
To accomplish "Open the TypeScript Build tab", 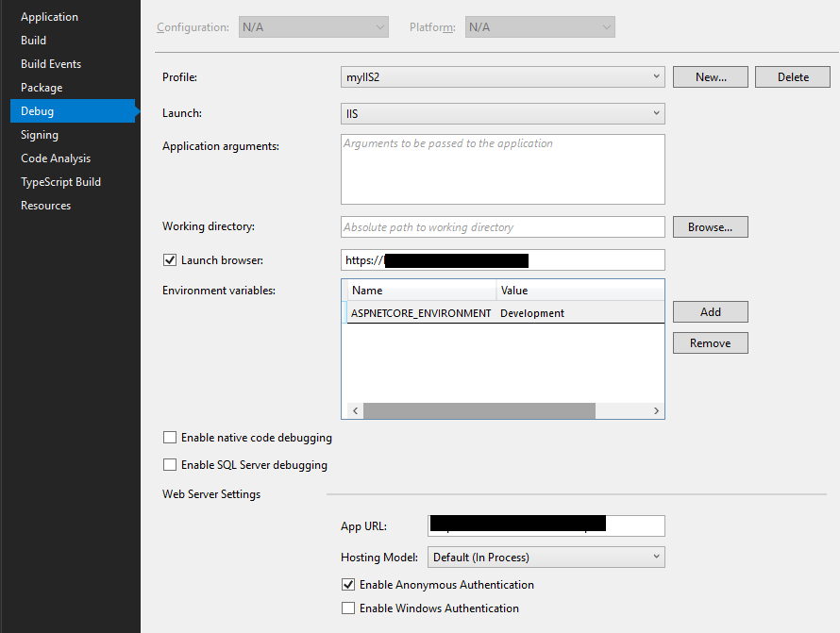I will pos(60,182).
